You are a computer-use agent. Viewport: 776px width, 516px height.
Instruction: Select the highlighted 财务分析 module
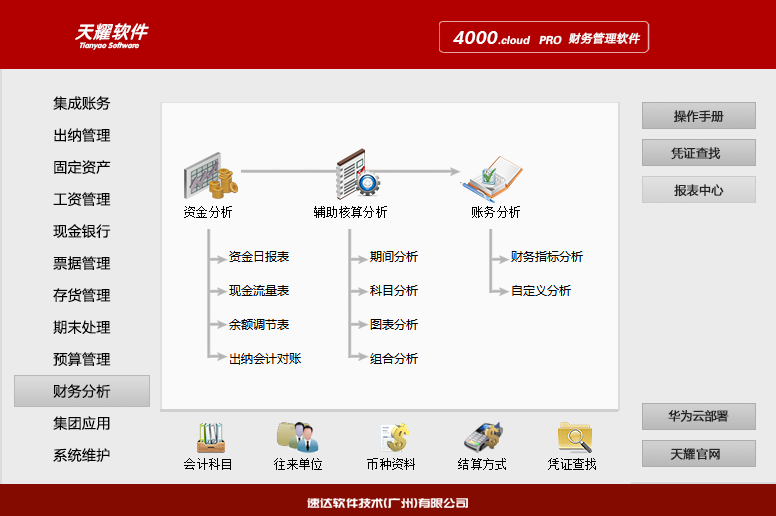point(82,391)
